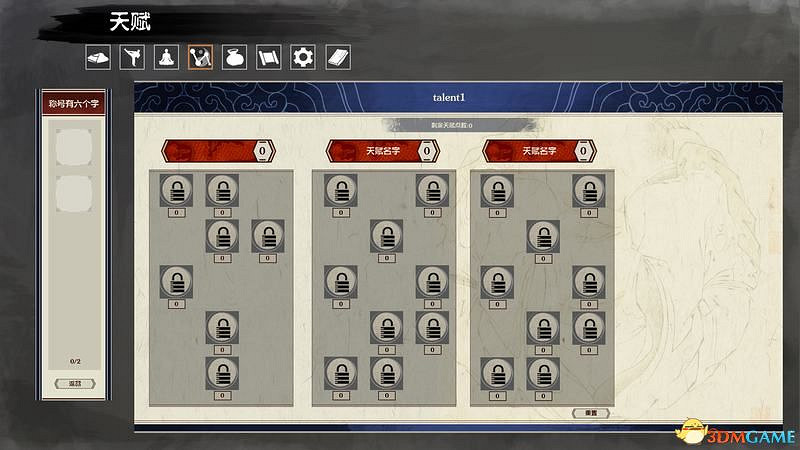The image size is (800, 450).
Task: Open the martial arts kick menu icon
Action: [131, 58]
